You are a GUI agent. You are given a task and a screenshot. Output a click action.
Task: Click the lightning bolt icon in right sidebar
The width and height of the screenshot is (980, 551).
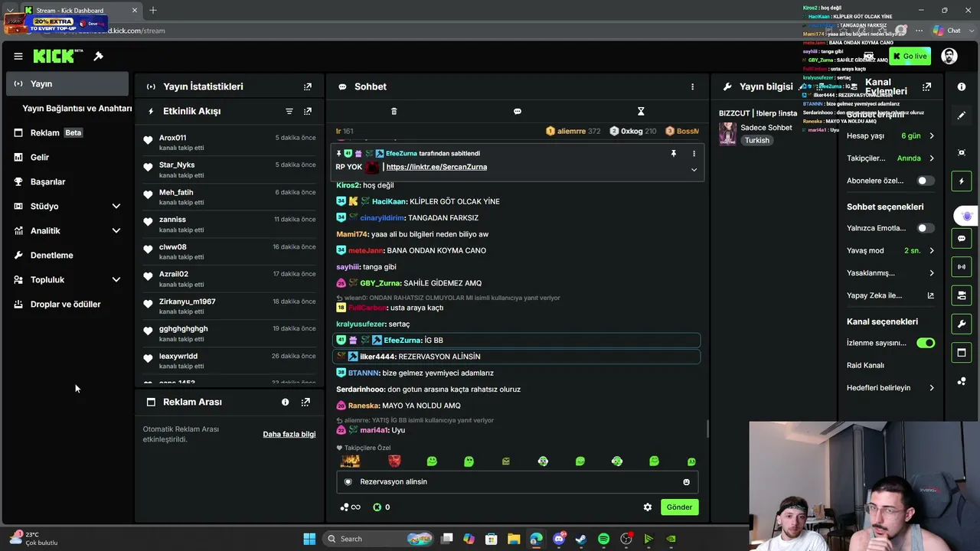click(x=962, y=181)
